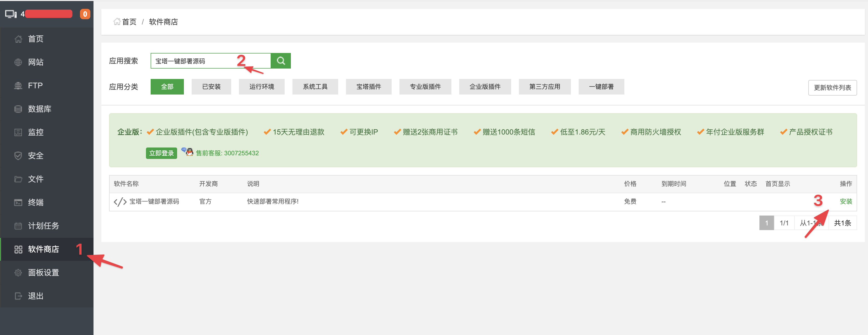Click the monitor icon in sidebar header
The height and width of the screenshot is (335, 868).
coord(11,14)
